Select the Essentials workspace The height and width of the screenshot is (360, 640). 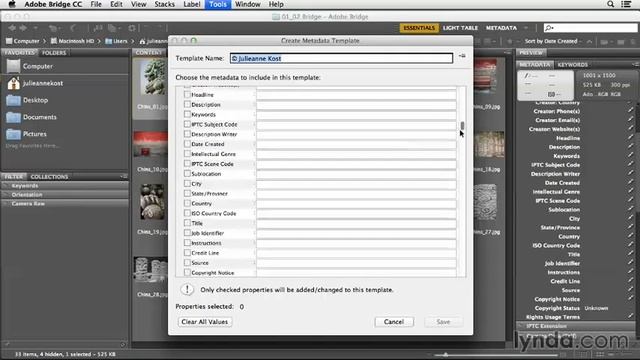click(419, 28)
